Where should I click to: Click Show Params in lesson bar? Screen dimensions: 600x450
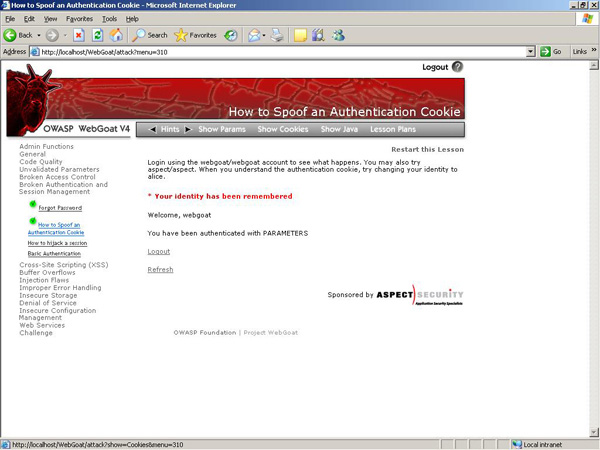(x=222, y=129)
